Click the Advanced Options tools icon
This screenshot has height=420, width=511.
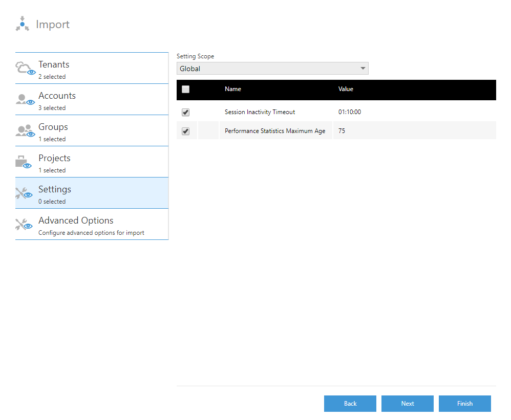tap(25, 225)
